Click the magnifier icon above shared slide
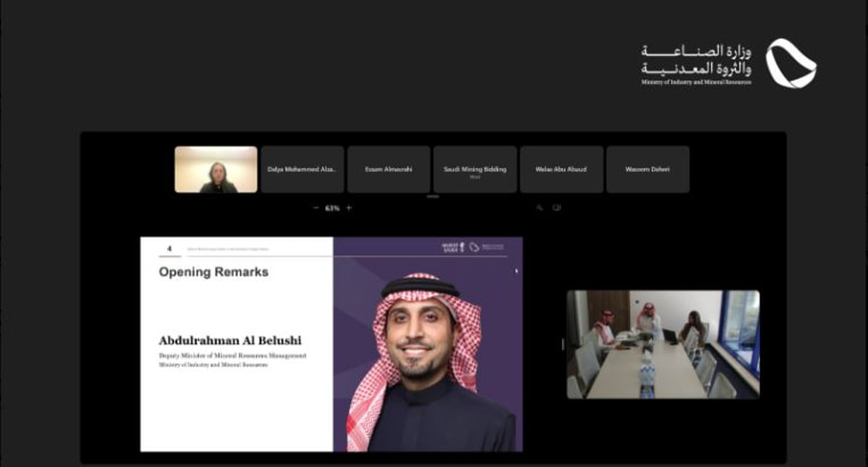The height and width of the screenshot is (467, 868). click(539, 208)
